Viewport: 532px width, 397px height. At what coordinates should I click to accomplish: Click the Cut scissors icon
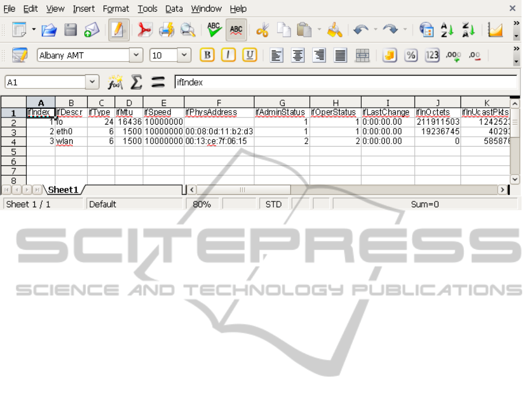(x=262, y=30)
